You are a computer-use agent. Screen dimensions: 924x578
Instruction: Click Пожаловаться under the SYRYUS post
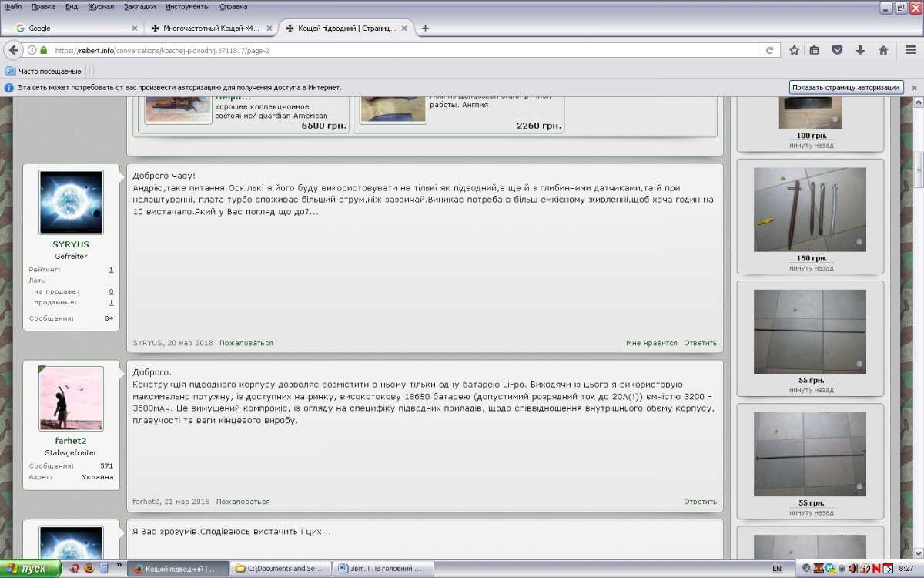click(246, 343)
